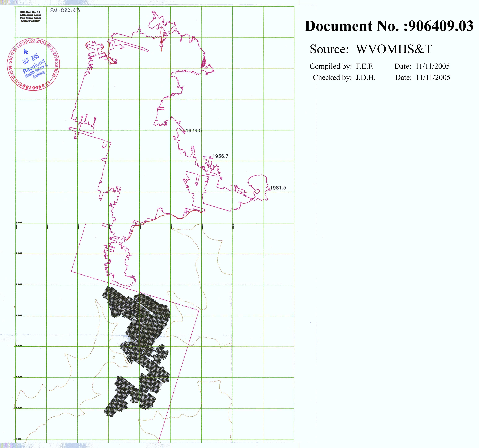Click the handwritten 'FM-082.03' note

coord(65,10)
